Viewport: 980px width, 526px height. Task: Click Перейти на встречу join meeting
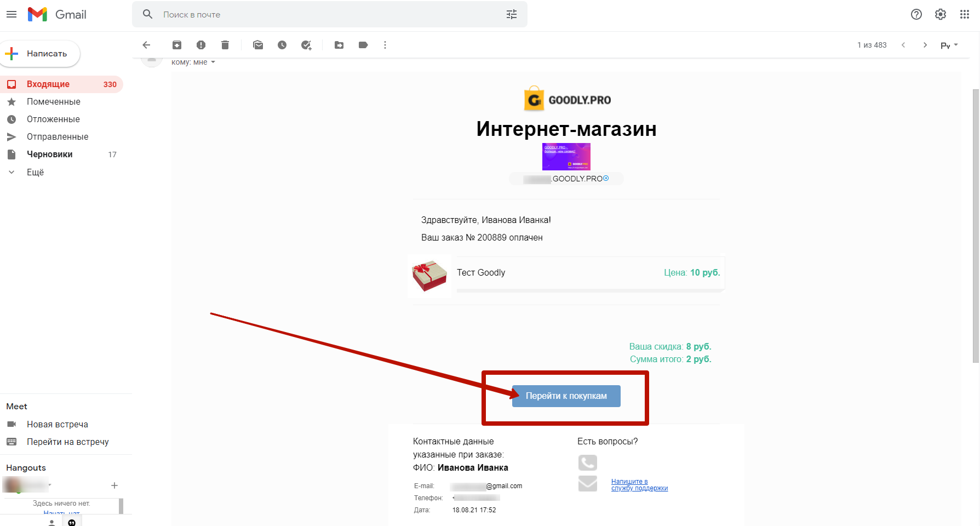(x=67, y=442)
